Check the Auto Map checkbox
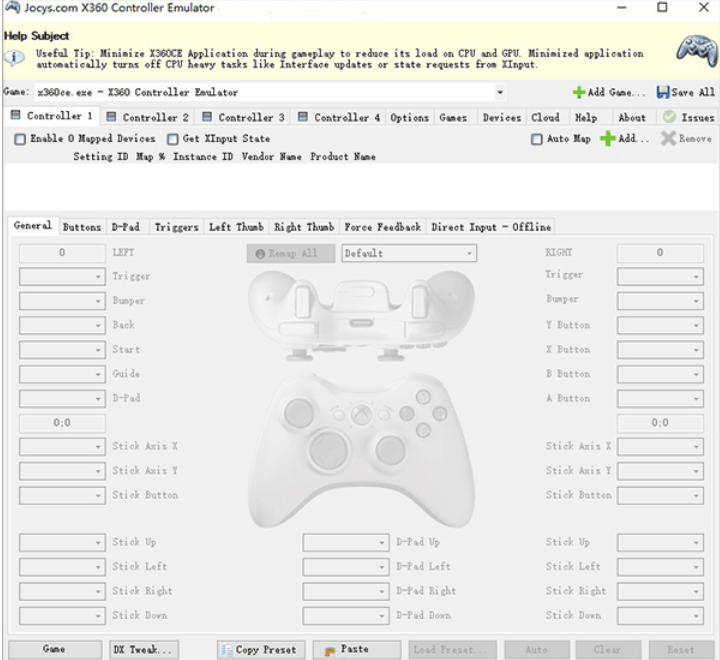 pos(537,139)
